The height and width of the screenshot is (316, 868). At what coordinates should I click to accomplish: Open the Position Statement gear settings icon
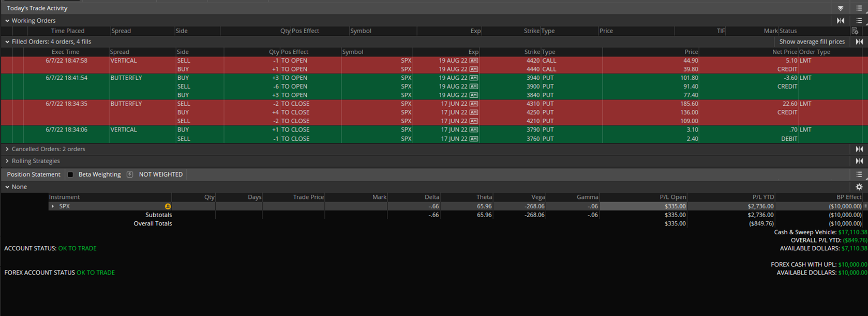[859, 187]
